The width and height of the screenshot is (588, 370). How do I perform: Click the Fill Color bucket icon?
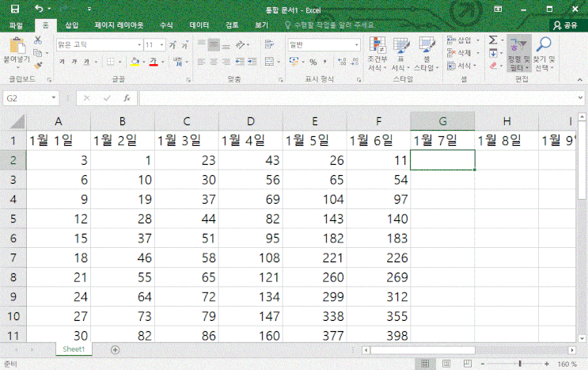pyautogui.click(x=135, y=62)
